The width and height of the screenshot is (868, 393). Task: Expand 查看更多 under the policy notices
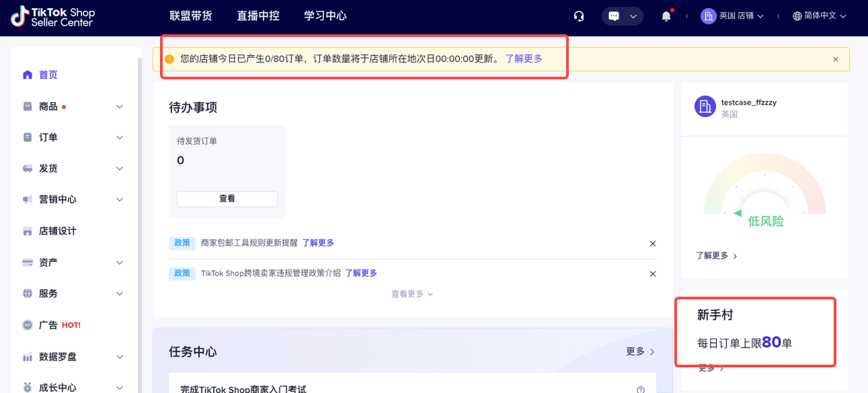tap(412, 294)
